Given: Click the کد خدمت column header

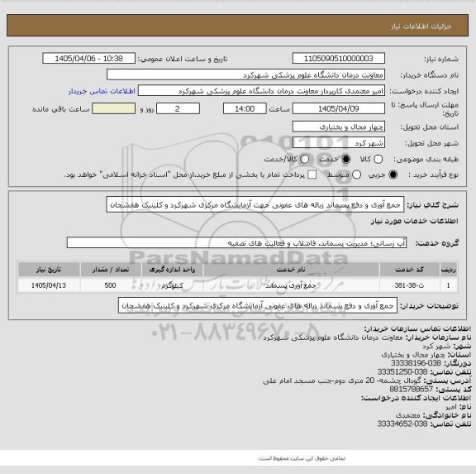Looking at the screenshot, I should (410, 270).
